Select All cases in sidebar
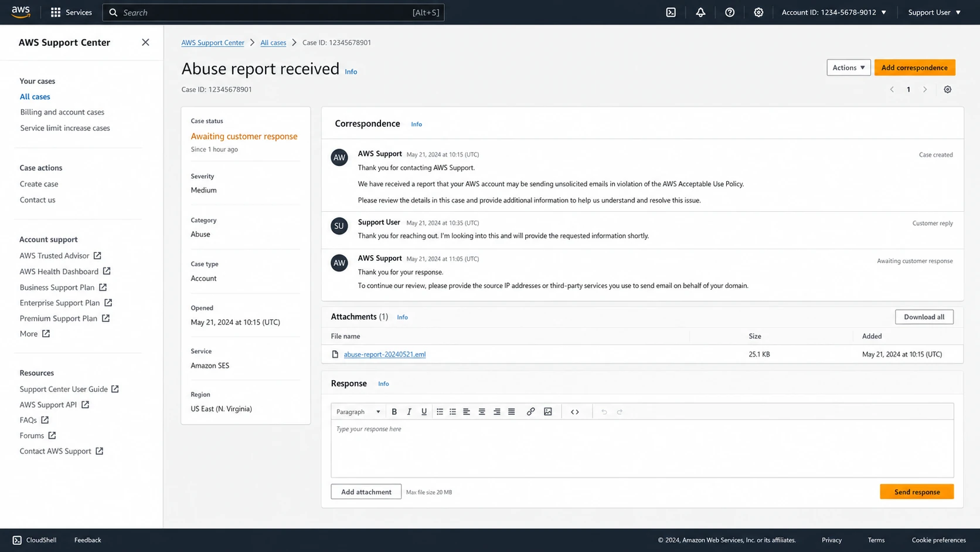 click(x=35, y=97)
